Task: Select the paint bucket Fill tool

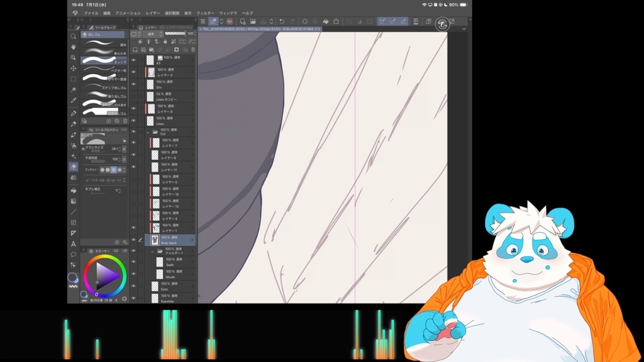Action: [74, 190]
